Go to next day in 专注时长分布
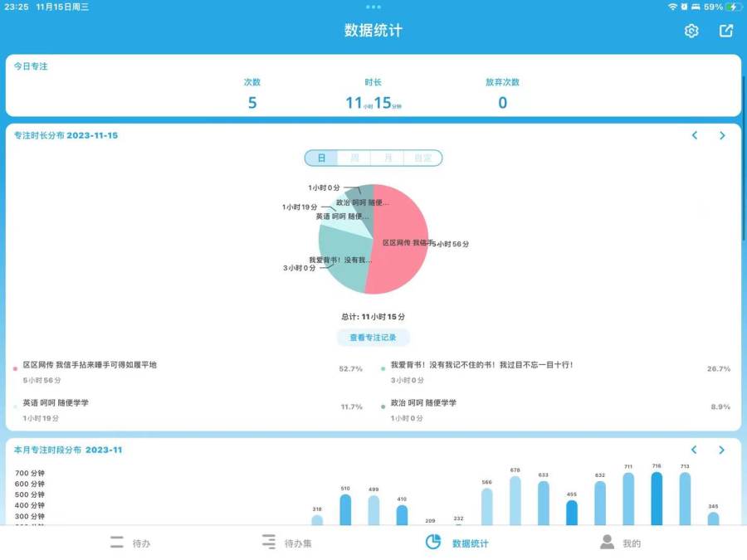 (722, 135)
